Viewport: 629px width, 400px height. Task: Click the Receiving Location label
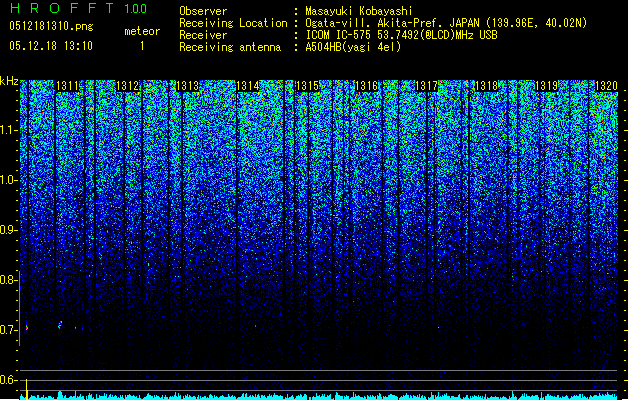[x=233, y=23]
